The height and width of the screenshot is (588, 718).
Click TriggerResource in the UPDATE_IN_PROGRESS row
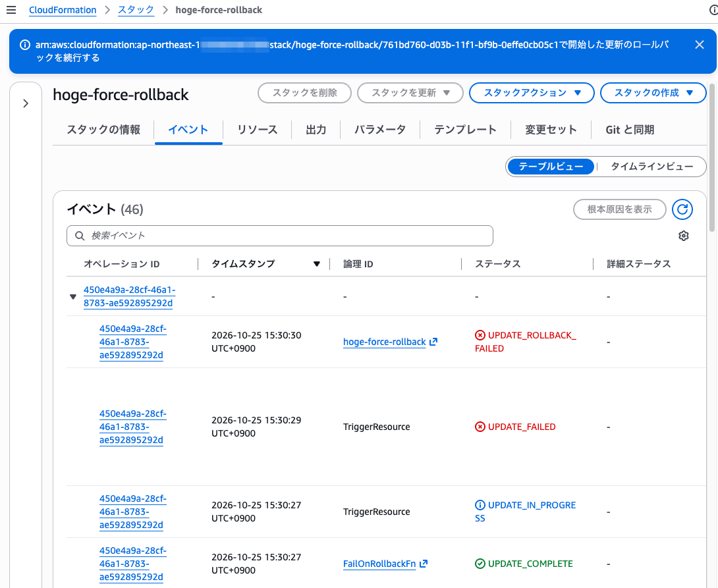click(376, 512)
